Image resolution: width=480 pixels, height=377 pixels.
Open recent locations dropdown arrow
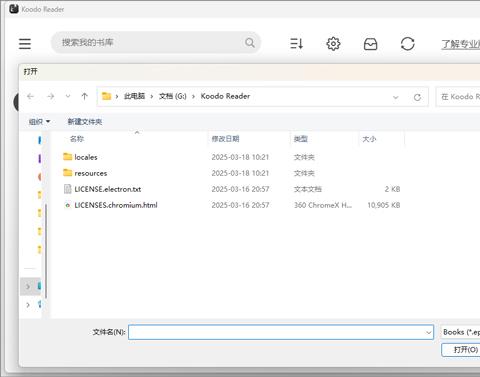click(68, 96)
